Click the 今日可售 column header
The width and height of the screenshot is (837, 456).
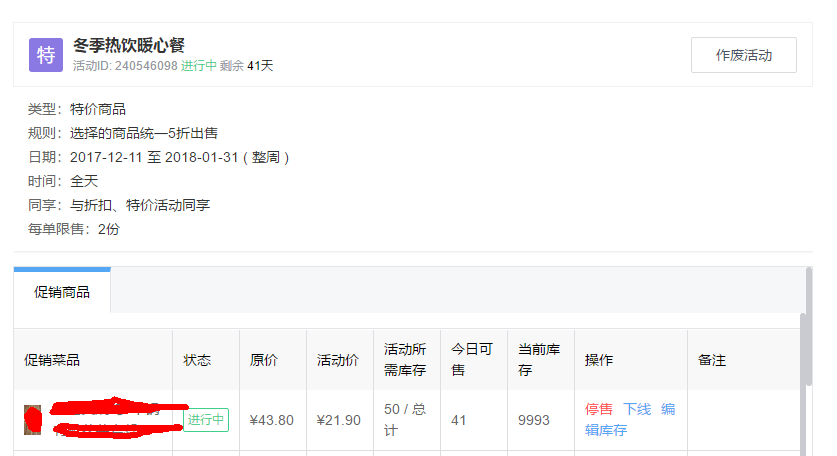click(x=472, y=360)
